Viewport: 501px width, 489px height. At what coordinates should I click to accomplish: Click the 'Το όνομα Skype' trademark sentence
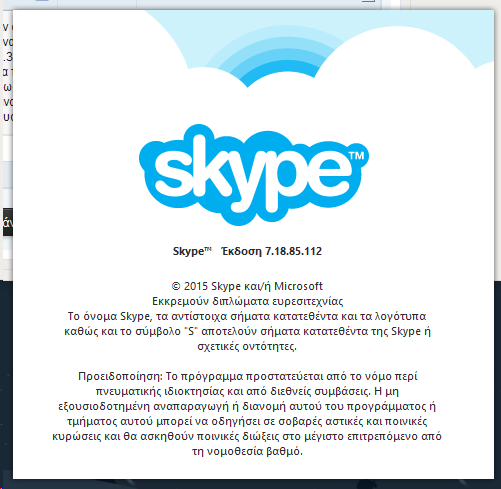click(x=247, y=331)
